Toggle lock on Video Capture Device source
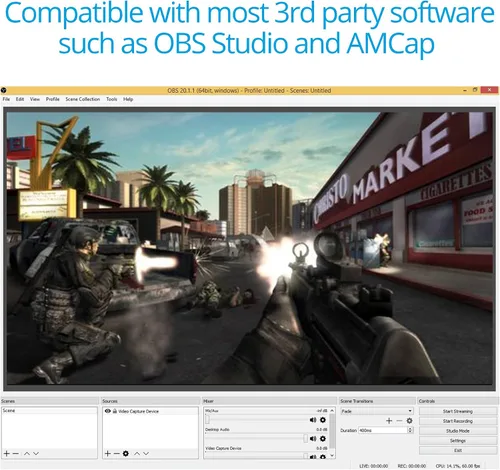This screenshot has height=470, width=500. (115, 411)
